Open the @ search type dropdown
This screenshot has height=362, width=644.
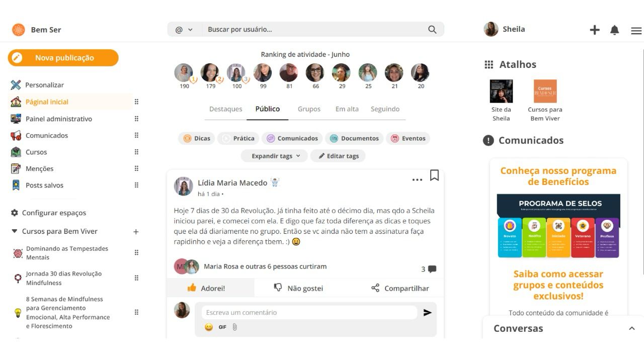(184, 30)
